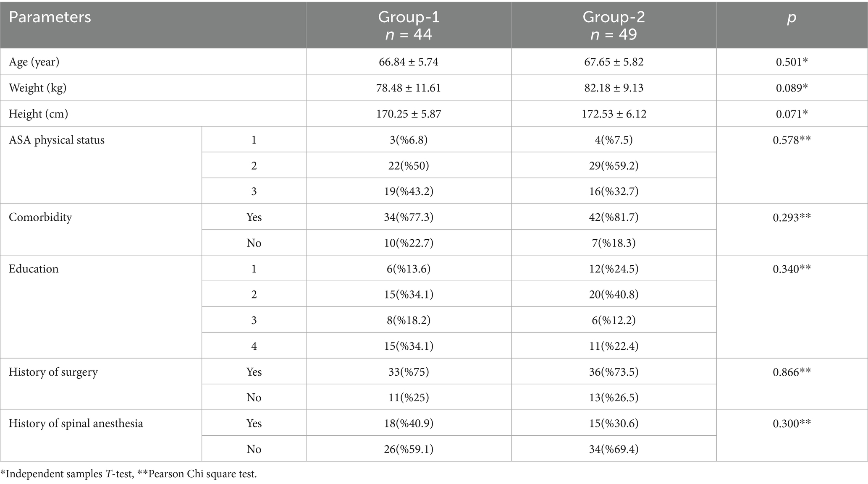Click the History of surgery label
This screenshot has height=484, width=868.
pyautogui.click(x=53, y=372)
